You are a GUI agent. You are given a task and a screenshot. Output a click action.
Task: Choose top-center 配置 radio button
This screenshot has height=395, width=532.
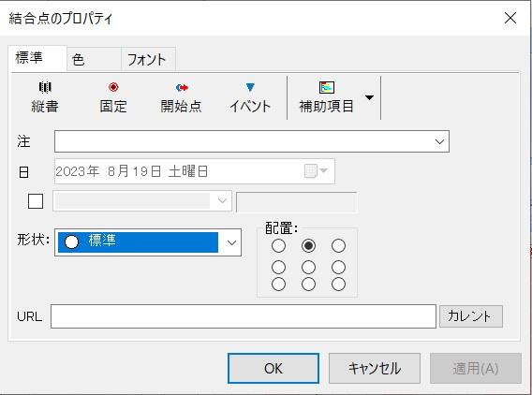(308, 246)
